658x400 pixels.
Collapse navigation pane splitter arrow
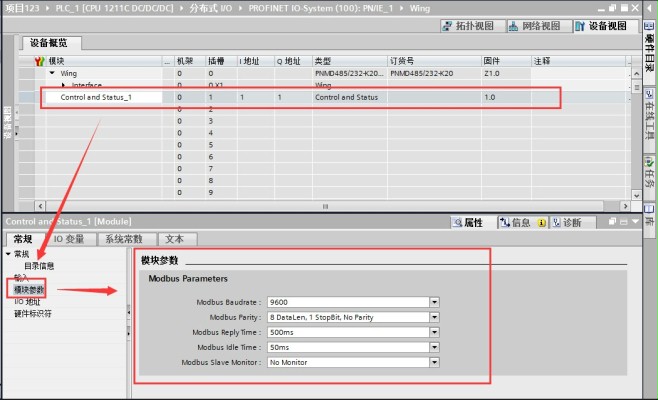pos(128,312)
